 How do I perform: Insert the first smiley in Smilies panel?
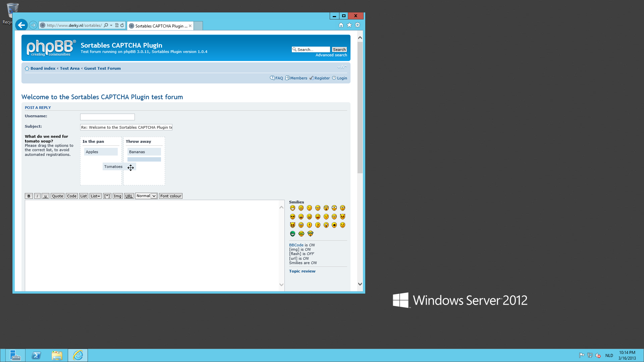coord(292,208)
